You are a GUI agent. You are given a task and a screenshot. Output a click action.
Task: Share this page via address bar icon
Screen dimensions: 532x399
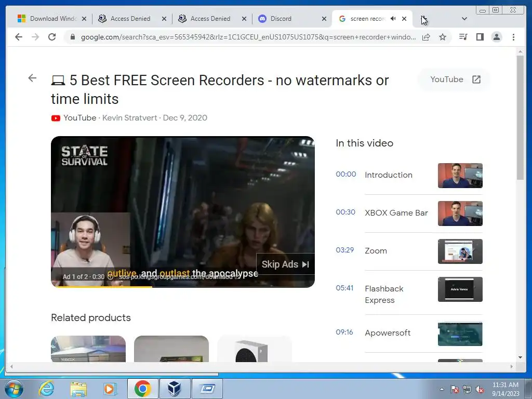(426, 37)
